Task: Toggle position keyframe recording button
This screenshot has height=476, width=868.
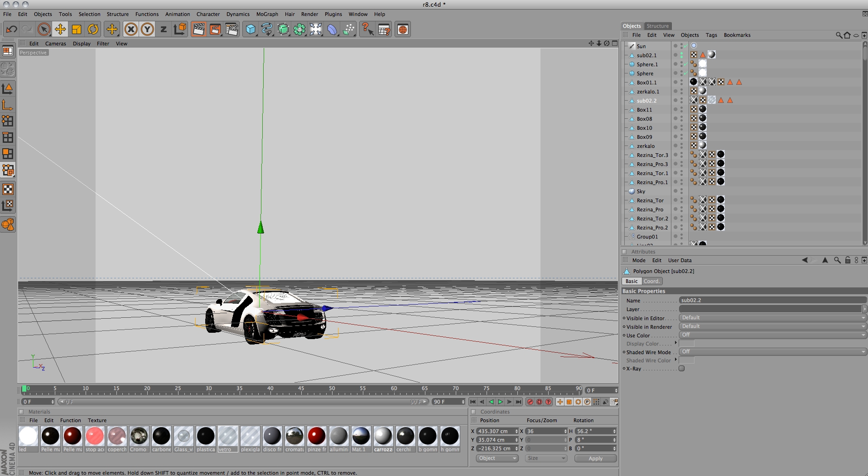Action: (x=560, y=402)
